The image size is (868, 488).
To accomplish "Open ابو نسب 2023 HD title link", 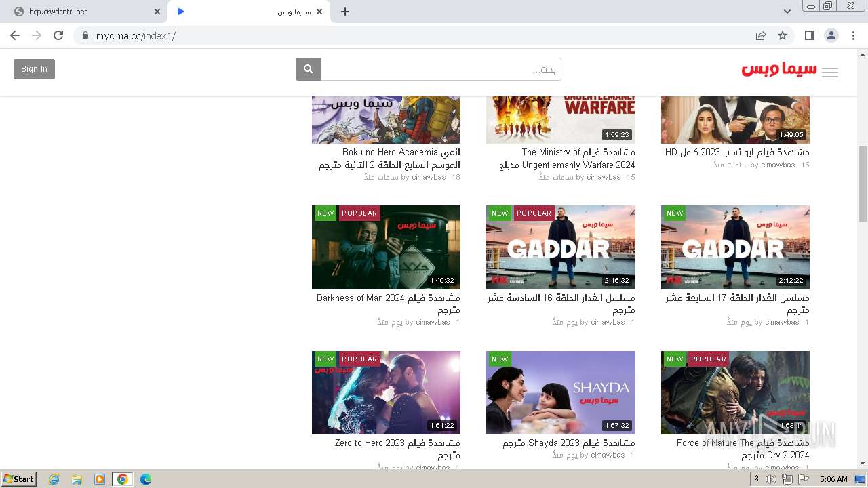I will pyautogui.click(x=737, y=152).
